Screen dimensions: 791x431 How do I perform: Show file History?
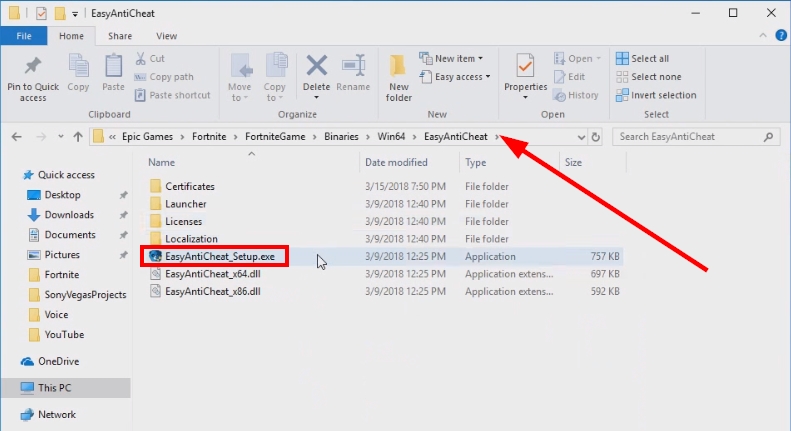[576, 95]
